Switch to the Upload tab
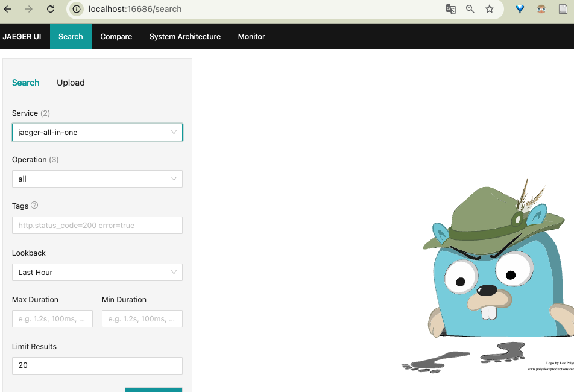This screenshot has height=392, width=574. pyautogui.click(x=71, y=83)
